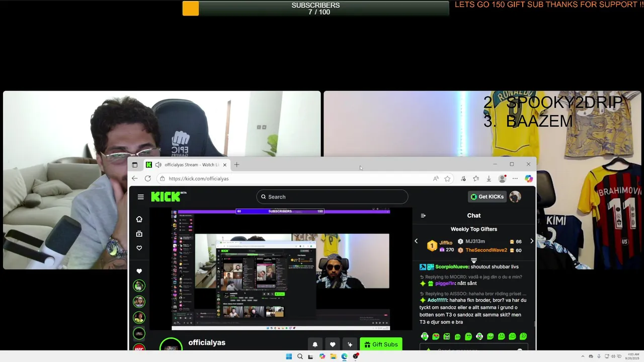Open the Windows Start menu
Screen dimensions: 644x362
tap(289, 356)
